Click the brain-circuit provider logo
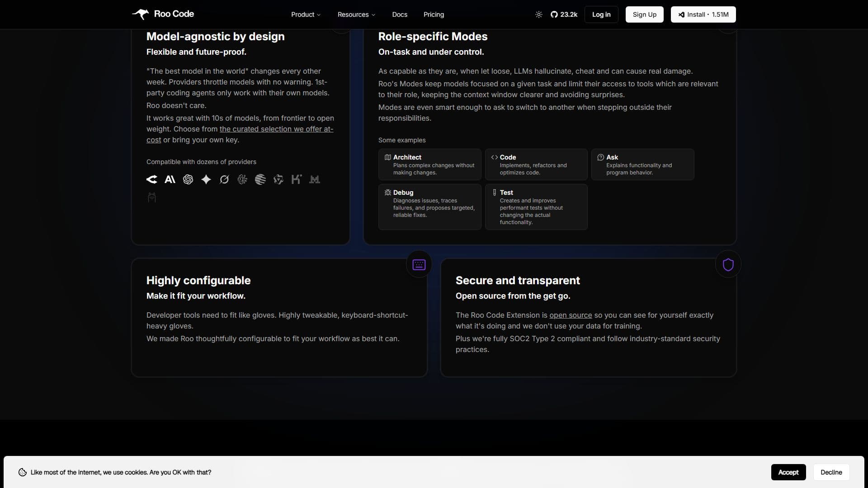868x488 pixels. tap(242, 179)
